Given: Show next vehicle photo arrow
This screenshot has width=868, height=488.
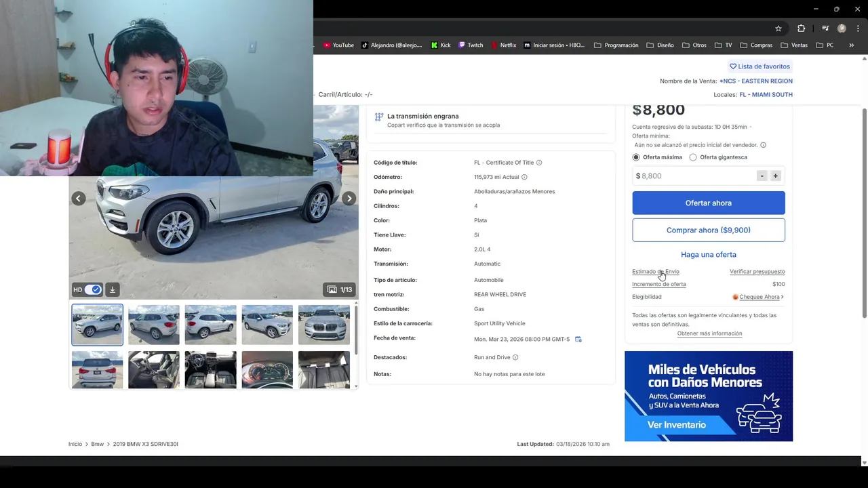Looking at the screenshot, I should coord(349,199).
